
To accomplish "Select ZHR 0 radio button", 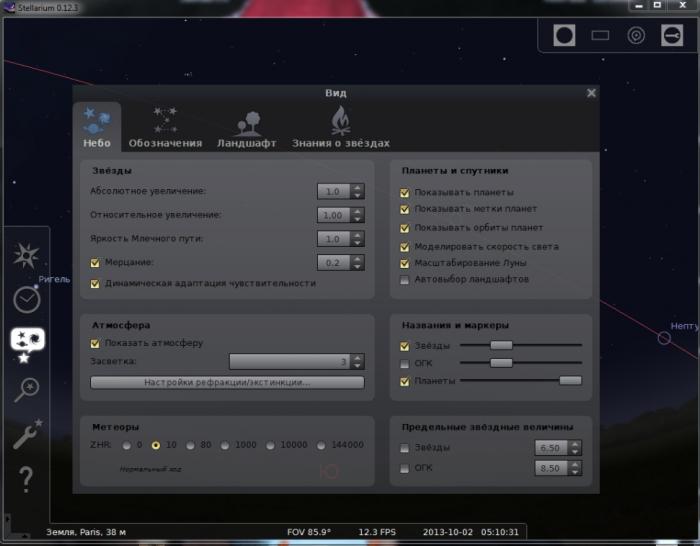I will [x=127, y=445].
